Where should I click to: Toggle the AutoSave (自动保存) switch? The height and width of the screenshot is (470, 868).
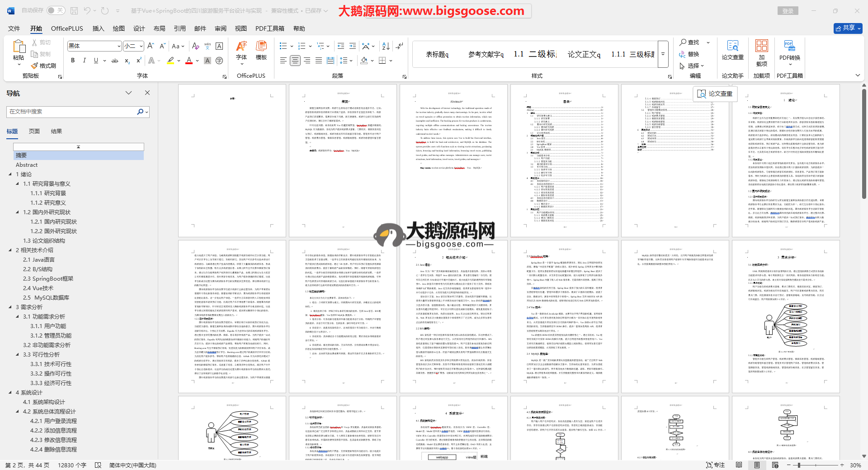coord(56,10)
